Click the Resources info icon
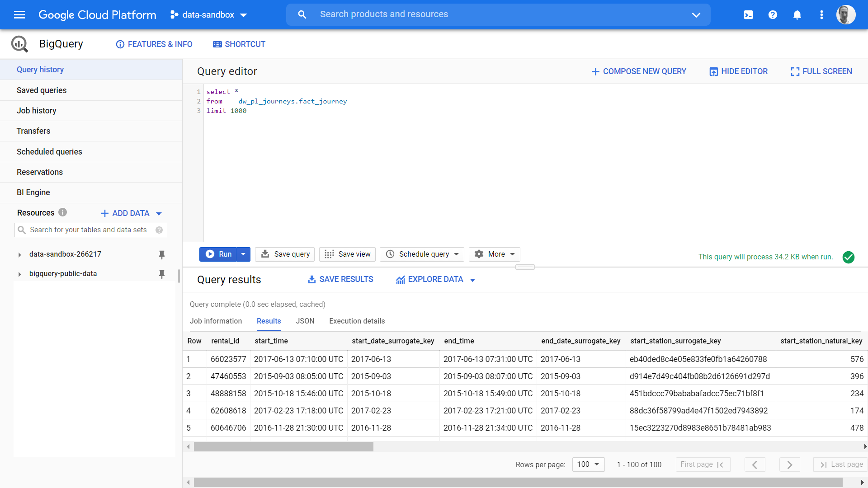 (63, 212)
